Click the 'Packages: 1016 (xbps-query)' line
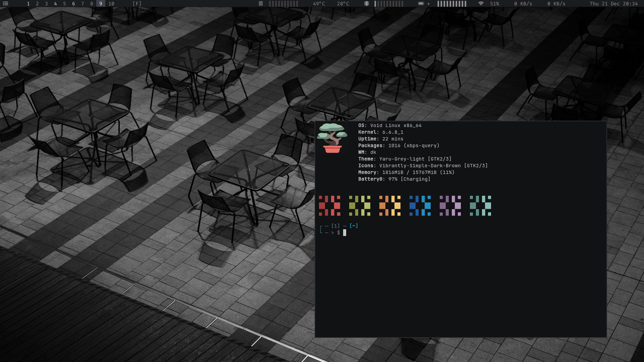 [399, 145]
